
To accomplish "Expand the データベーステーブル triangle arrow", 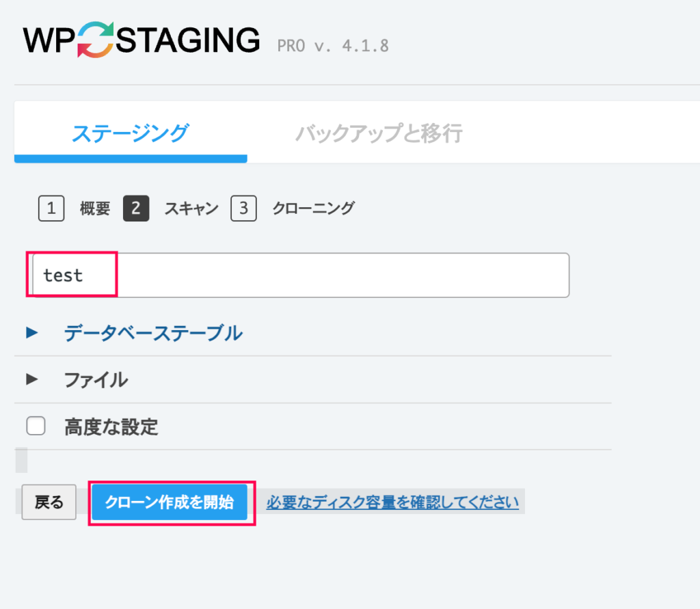I will point(31,333).
